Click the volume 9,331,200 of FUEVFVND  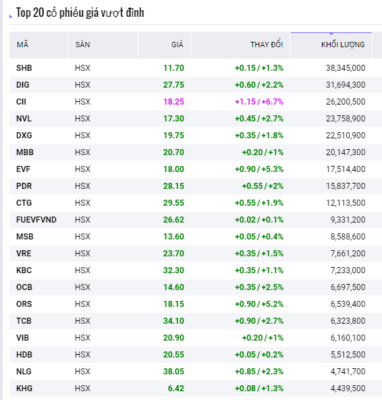tap(348, 220)
